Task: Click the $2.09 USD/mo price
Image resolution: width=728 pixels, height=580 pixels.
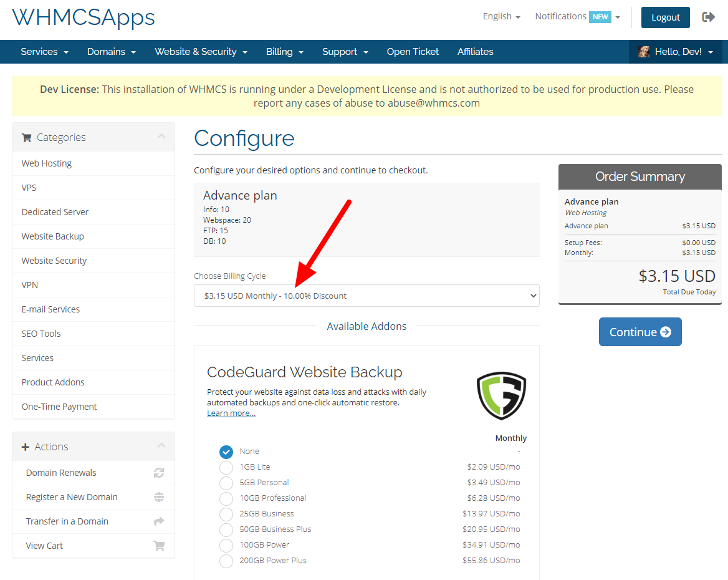Action: [493, 466]
